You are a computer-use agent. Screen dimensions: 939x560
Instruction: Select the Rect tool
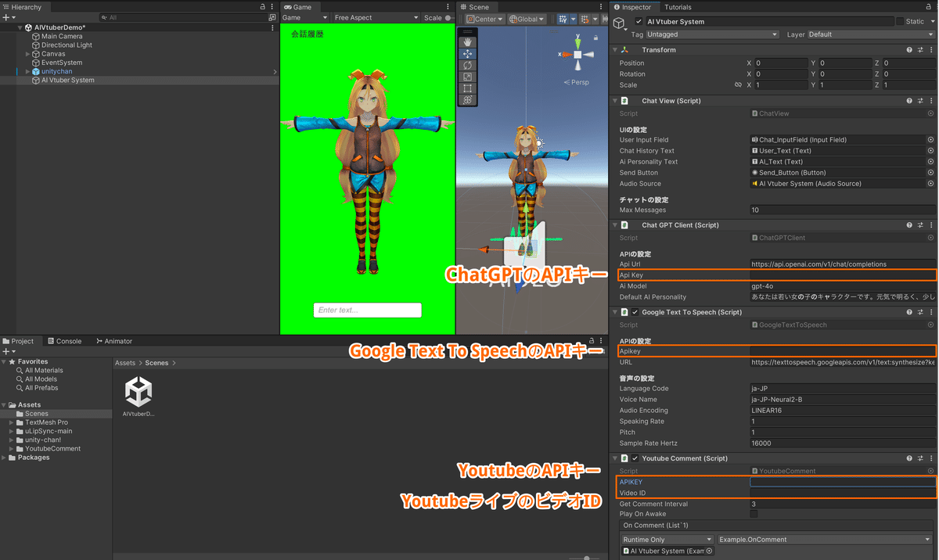click(x=467, y=88)
